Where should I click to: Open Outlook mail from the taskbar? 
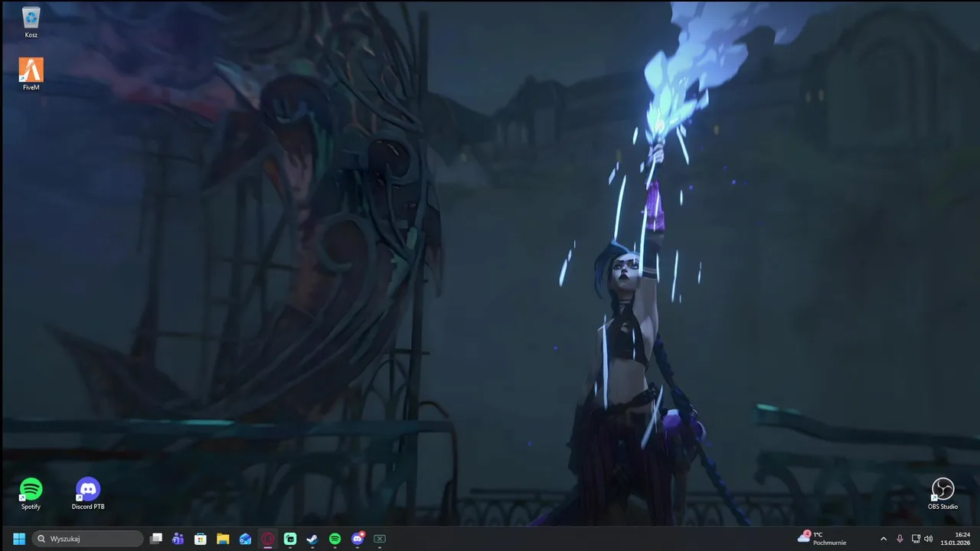245,539
